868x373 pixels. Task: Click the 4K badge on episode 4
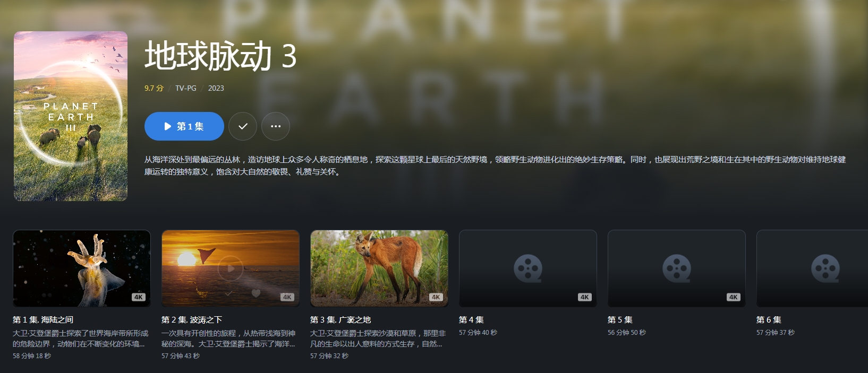pyautogui.click(x=585, y=297)
